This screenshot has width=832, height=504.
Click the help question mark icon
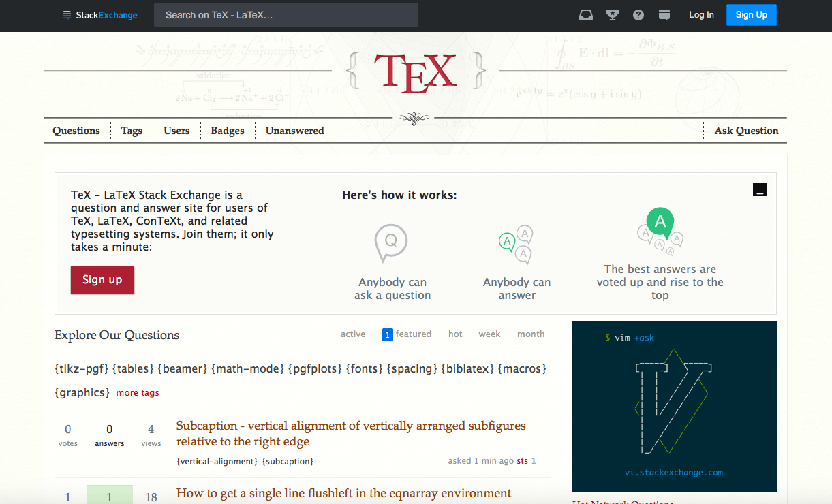638,15
